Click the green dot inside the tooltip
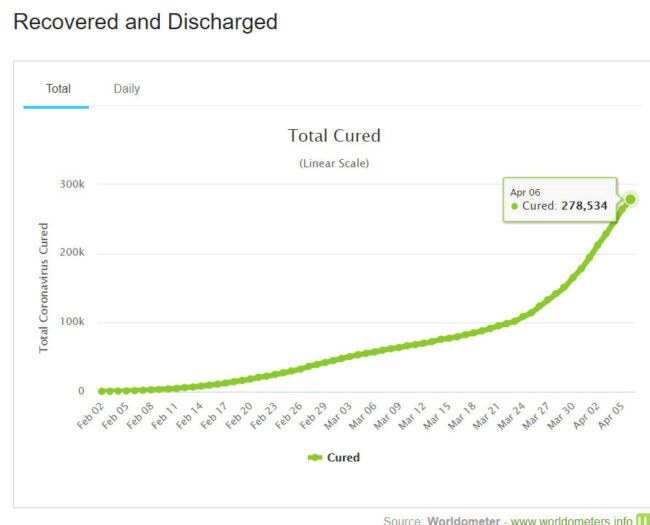This screenshot has width=650, height=525. point(515,206)
